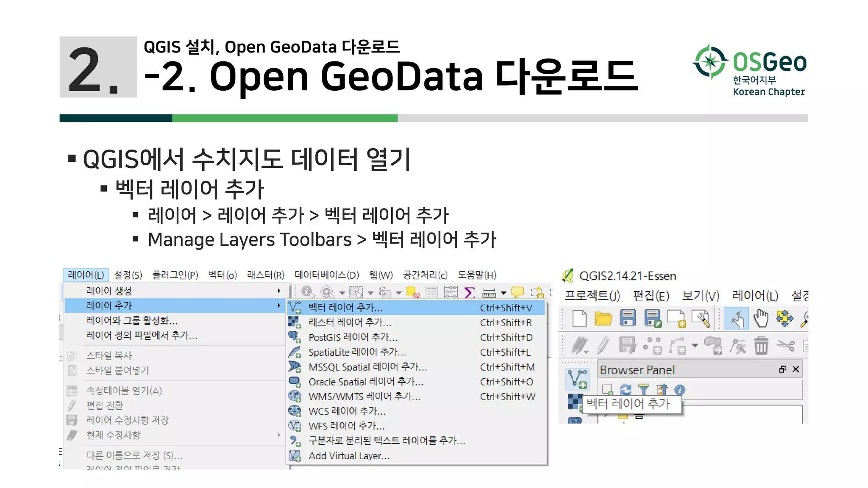This screenshot has height=488, width=868.
Task: Click Statistical Summary sigma icon
Action: tap(470, 292)
